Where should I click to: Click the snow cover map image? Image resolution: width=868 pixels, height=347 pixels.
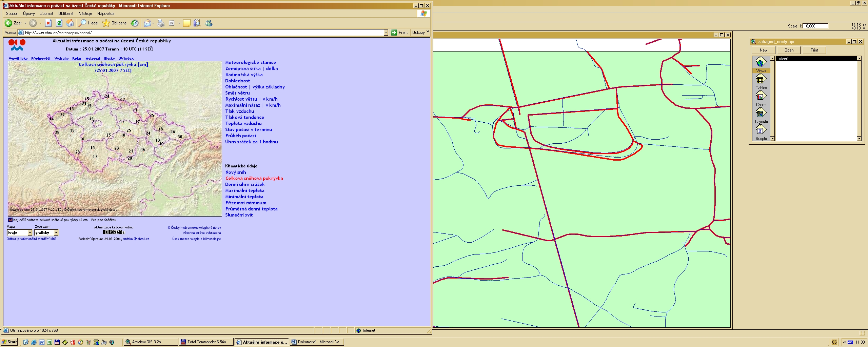point(115,139)
